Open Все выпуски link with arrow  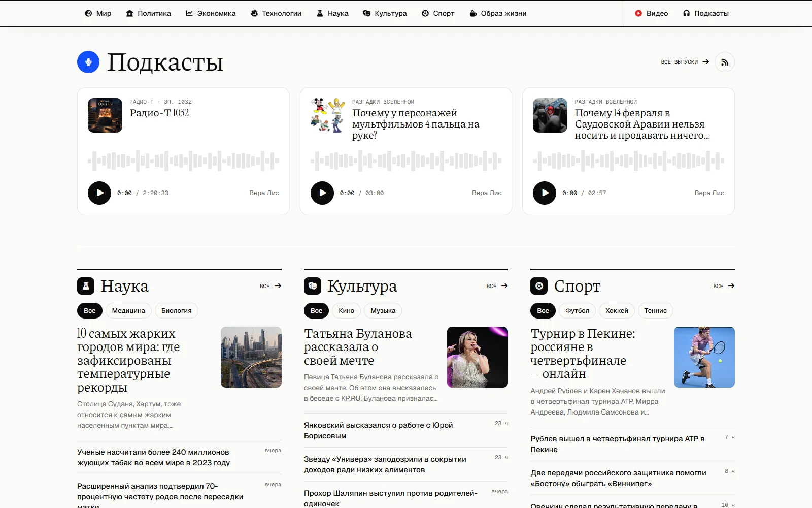click(x=685, y=62)
